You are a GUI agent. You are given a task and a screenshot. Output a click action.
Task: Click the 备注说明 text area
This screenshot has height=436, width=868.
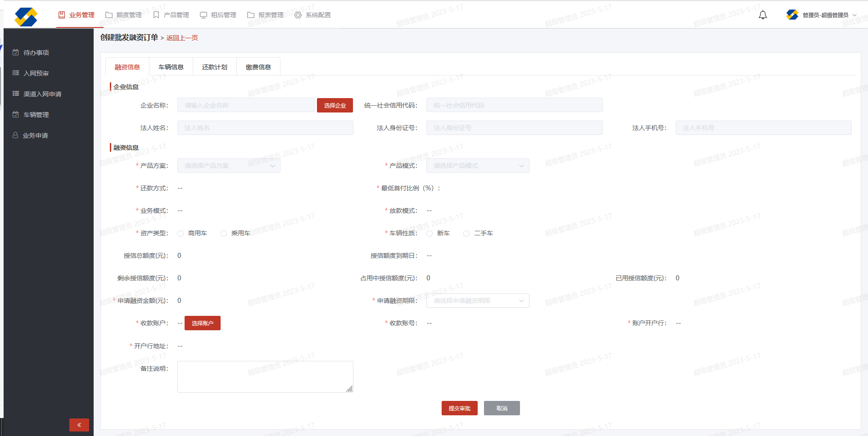pos(265,377)
